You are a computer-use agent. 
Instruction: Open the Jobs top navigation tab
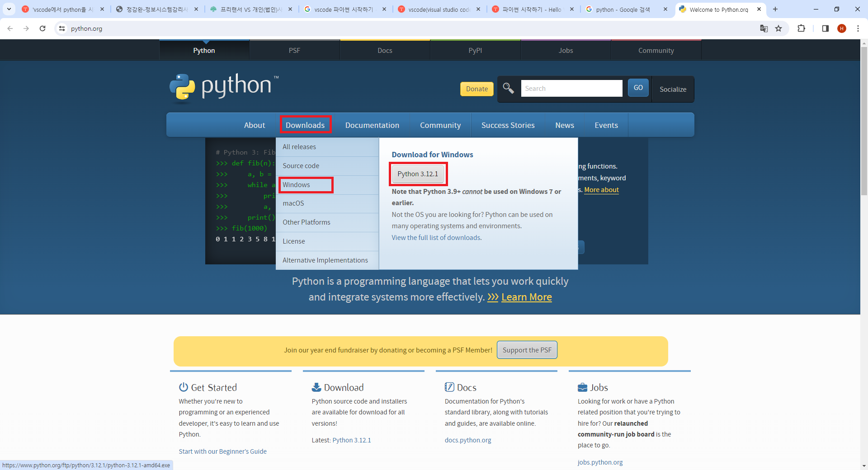[566, 50]
